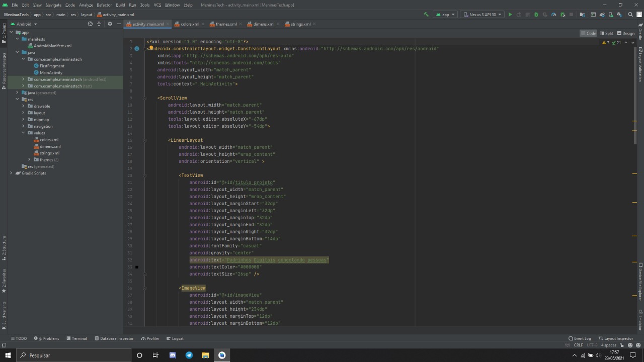Open the Terminal tool window
Viewport: 644px width, 362px height.
(x=76, y=338)
